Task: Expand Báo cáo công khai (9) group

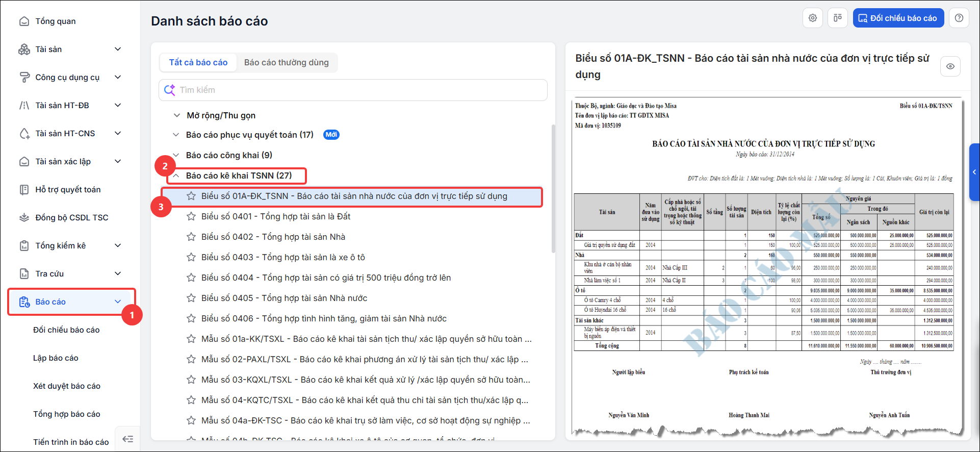Action: pos(176,155)
